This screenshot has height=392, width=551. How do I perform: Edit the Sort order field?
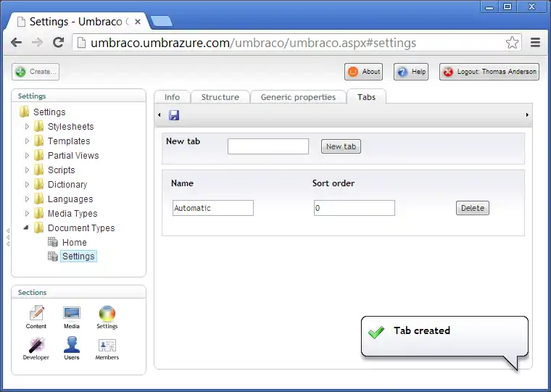click(x=355, y=208)
